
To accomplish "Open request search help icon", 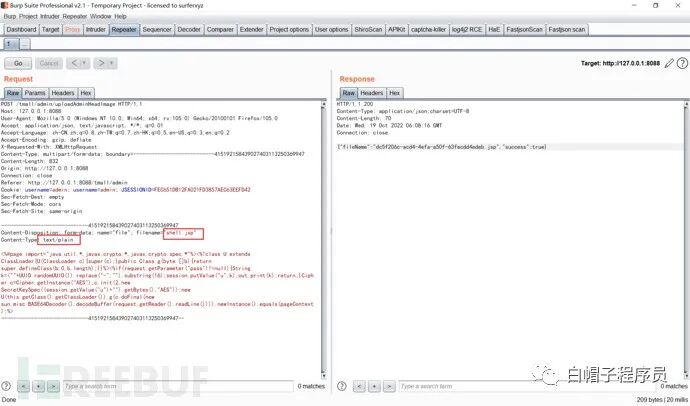I will coord(6,386).
